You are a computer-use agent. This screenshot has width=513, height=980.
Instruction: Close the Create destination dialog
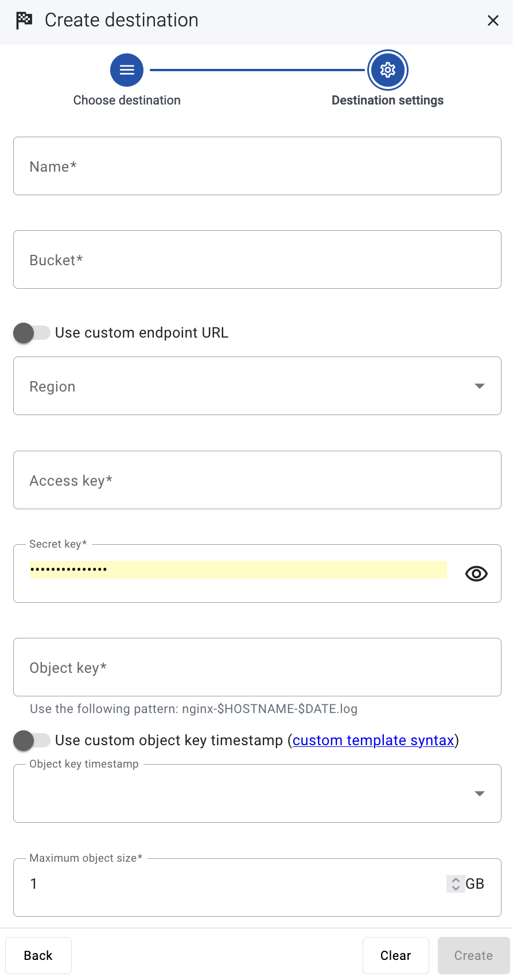pos(493,21)
